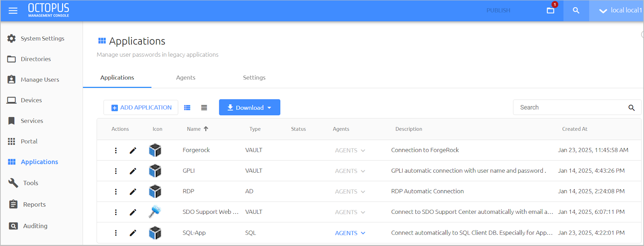The image size is (644, 246).
Task: Select the Applications tab
Action: [x=117, y=78]
